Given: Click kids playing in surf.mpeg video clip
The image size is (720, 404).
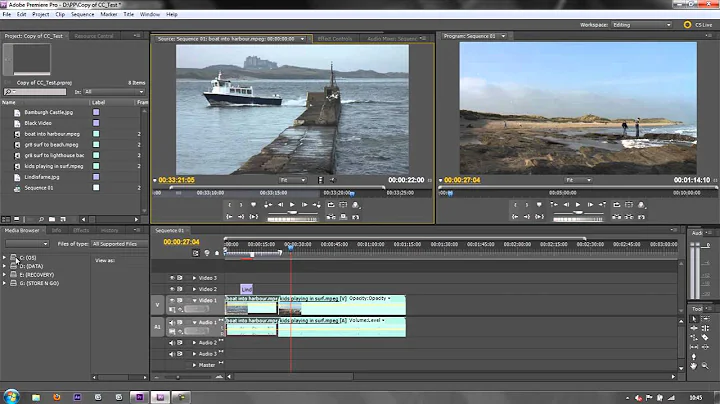Looking at the screenshot, I should pos(342,305).
